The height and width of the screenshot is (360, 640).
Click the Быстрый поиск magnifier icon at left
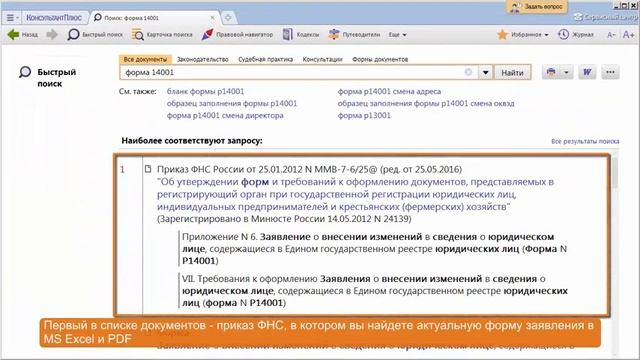[x=25, y=72]
